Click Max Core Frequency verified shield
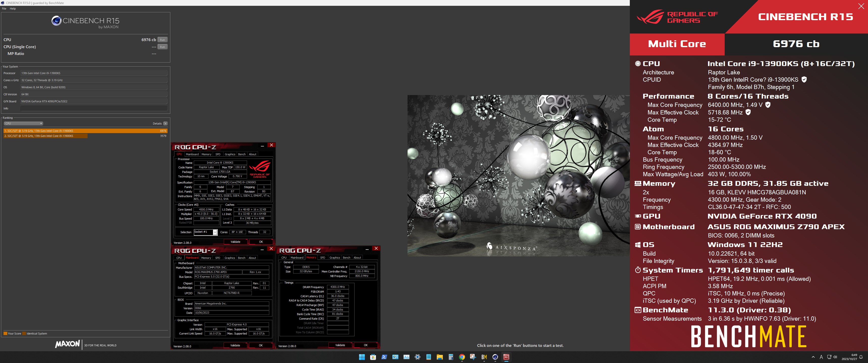The image size is (868, 363). tap(768, 105)
